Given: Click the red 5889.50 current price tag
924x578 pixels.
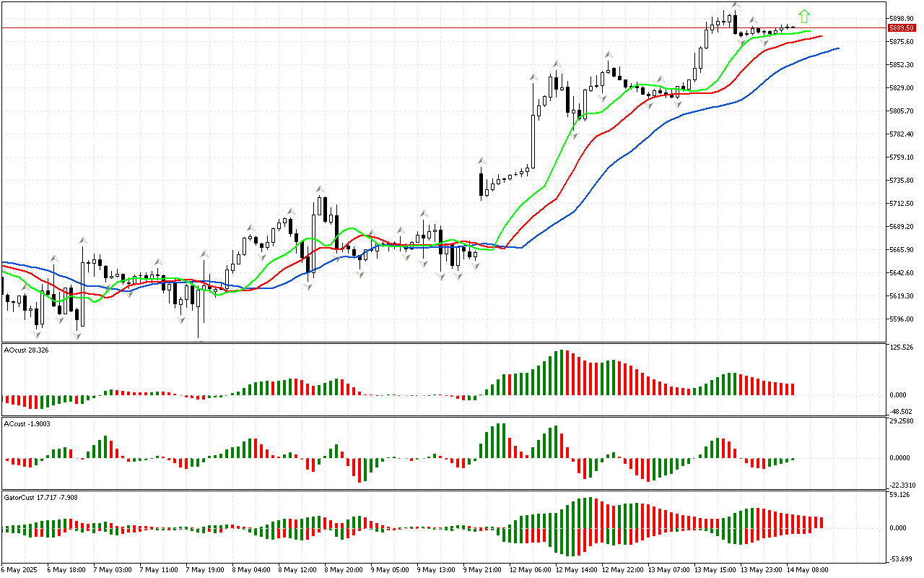Looking at the screenshot, I should (902, 28).
